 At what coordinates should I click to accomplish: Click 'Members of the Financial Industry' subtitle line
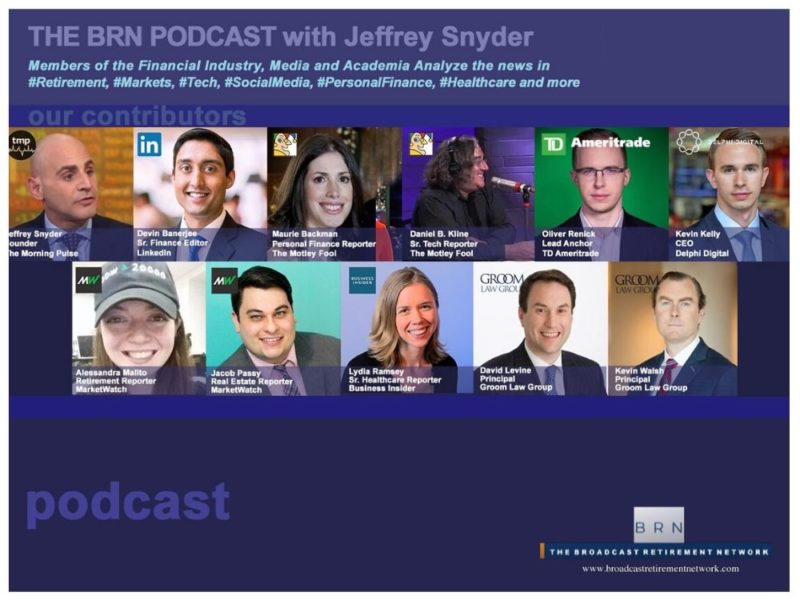point(289,66)
